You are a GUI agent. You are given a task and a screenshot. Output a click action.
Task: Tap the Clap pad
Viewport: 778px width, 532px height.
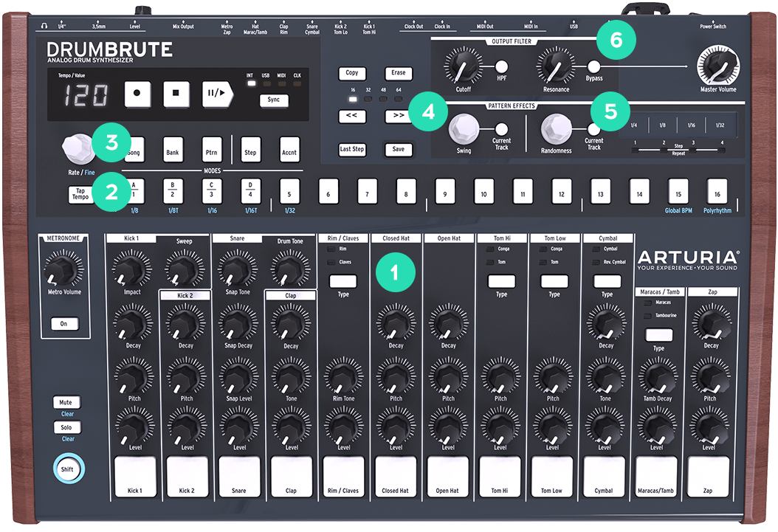pyautogui.click(x=292, y=477)
